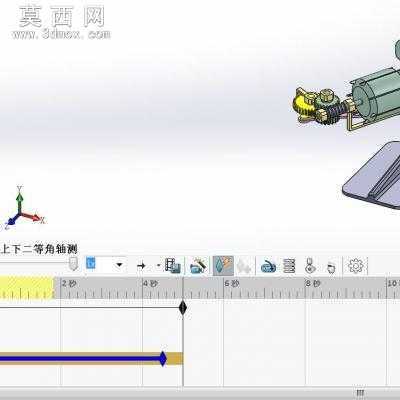Click the 8 秒 mark on the ruler
This screenshot has height=400, width=400.
[313, 284]
